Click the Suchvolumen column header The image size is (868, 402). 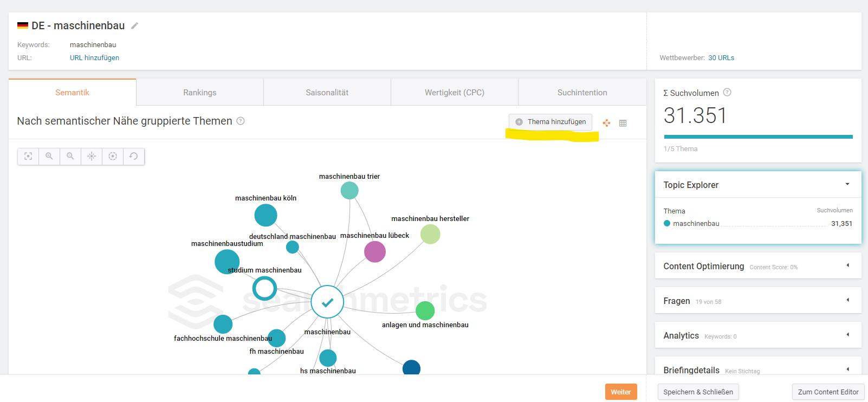tap(834, 210)
